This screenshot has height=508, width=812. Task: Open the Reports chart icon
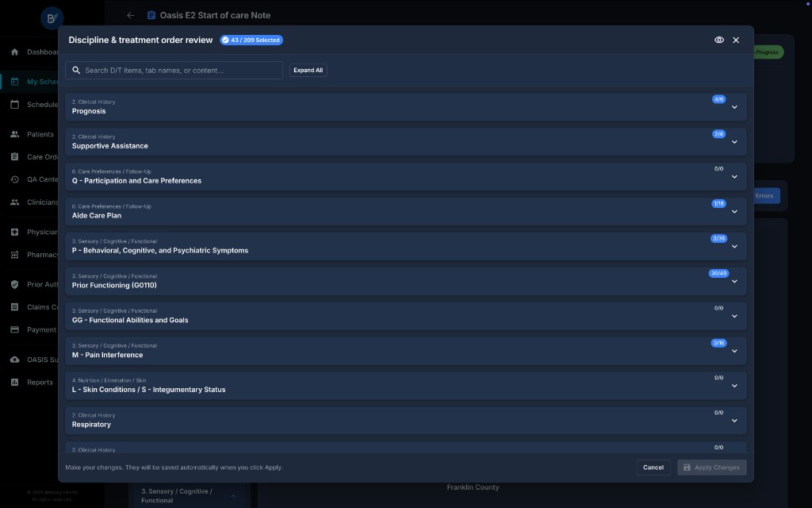coord(14,382)
